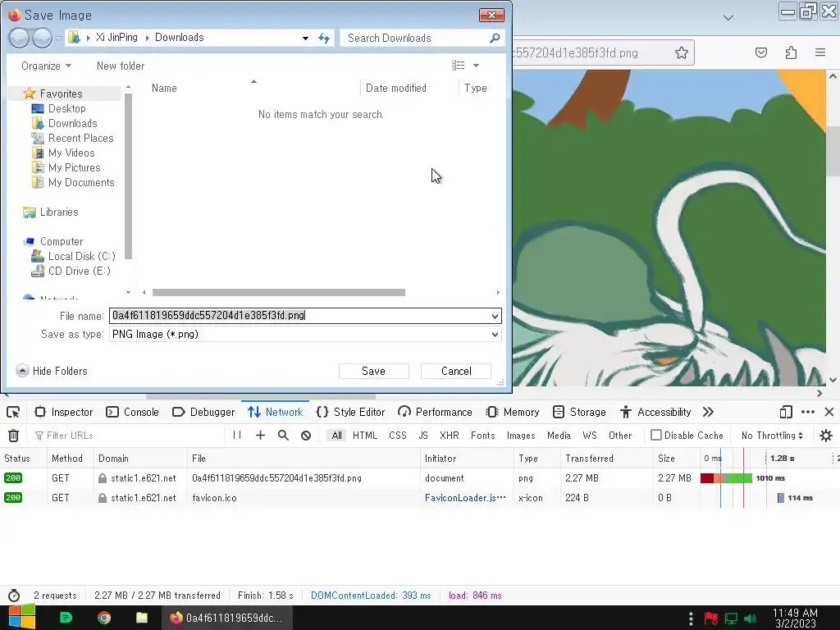Cancel the Save Image dialog
This screenshot has height=630, width=840.
456,371
